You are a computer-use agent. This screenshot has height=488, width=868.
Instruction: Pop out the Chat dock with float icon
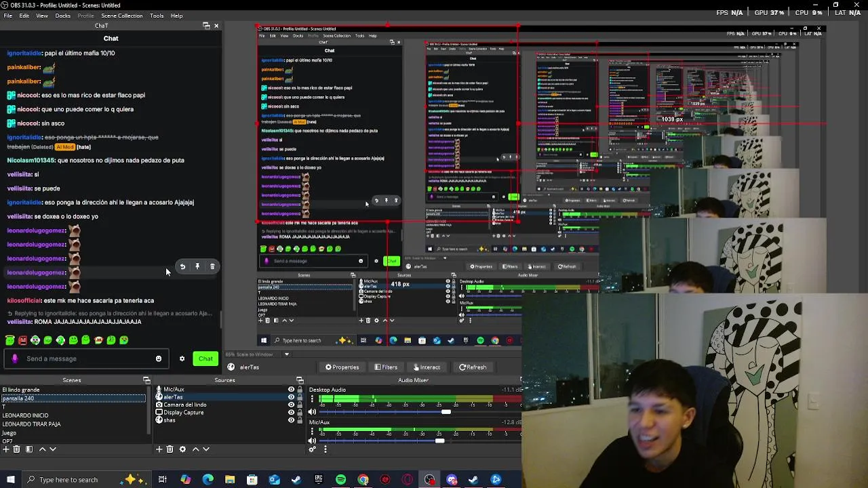coord(206,26)
